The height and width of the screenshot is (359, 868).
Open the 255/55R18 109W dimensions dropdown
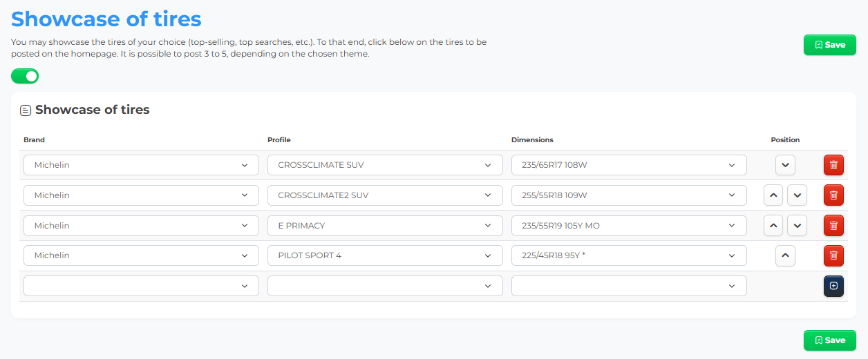pyautogui.click(x=629, y=195)
